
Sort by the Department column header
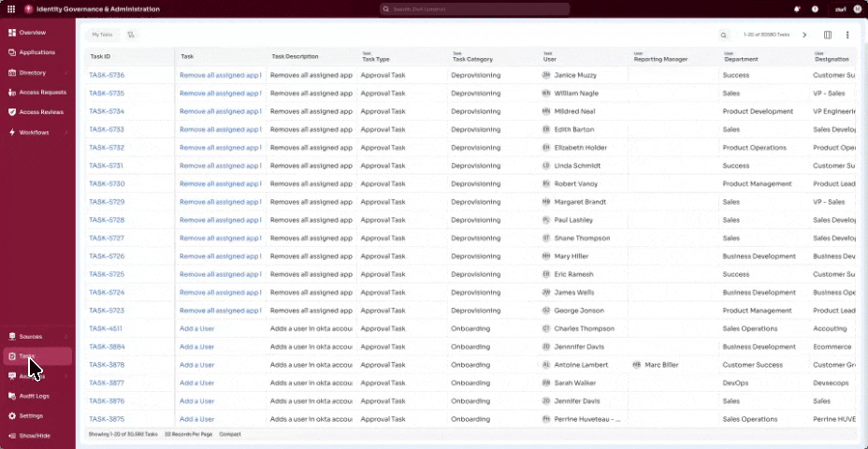click(741, 59)
